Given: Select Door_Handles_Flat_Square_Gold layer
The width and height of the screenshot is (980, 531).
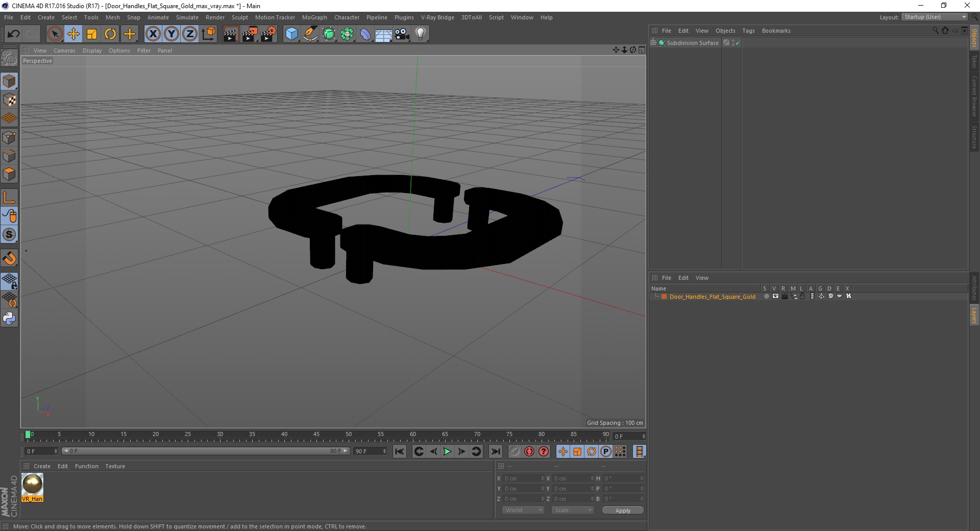Looking at the screenshot, I should click(x=712, y=297).
